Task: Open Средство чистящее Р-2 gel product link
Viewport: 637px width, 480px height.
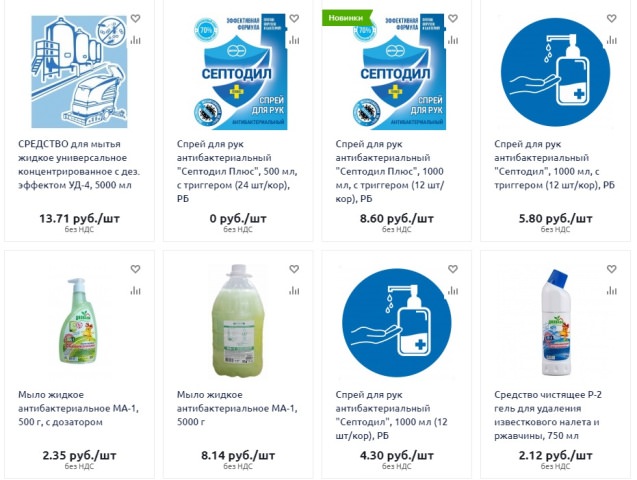Action: tap(548, 415)
